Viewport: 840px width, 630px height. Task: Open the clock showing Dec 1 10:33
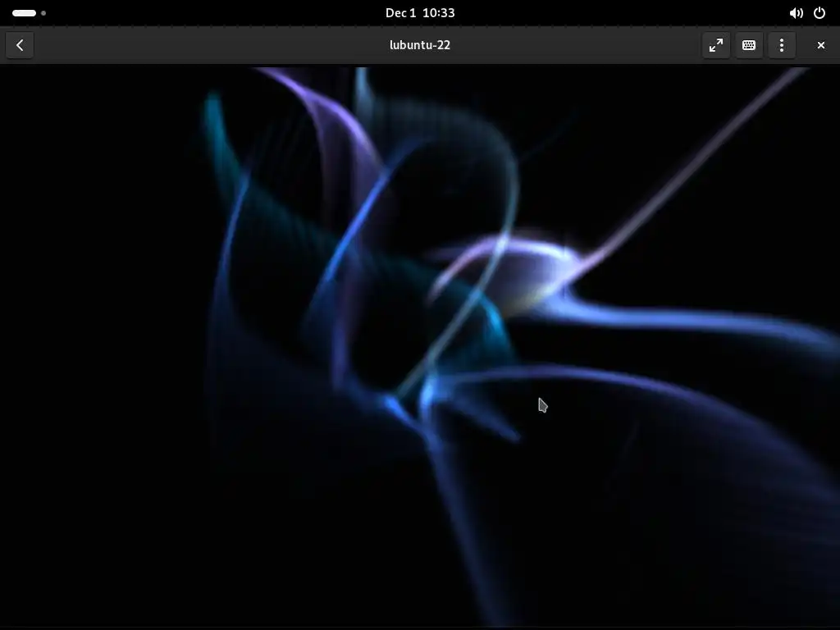[x=420, y=13]
